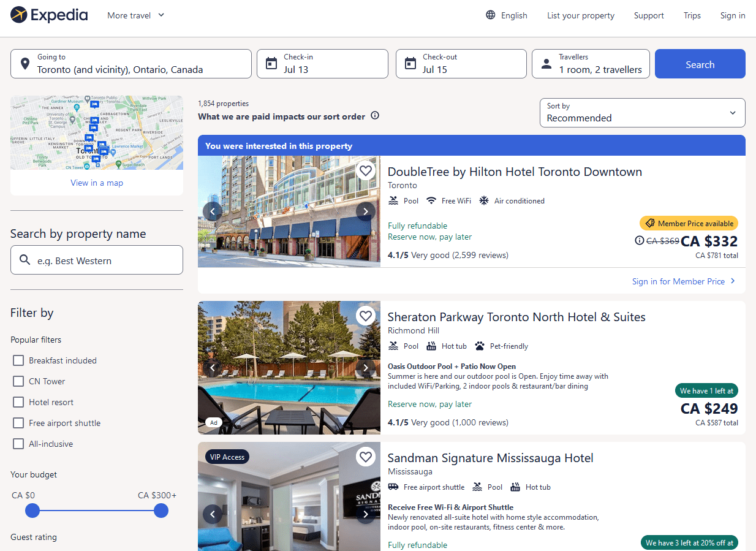Open Sandman Signature Mississauga Hotel listing
756x551 pixels.
(x=490, y=458)
